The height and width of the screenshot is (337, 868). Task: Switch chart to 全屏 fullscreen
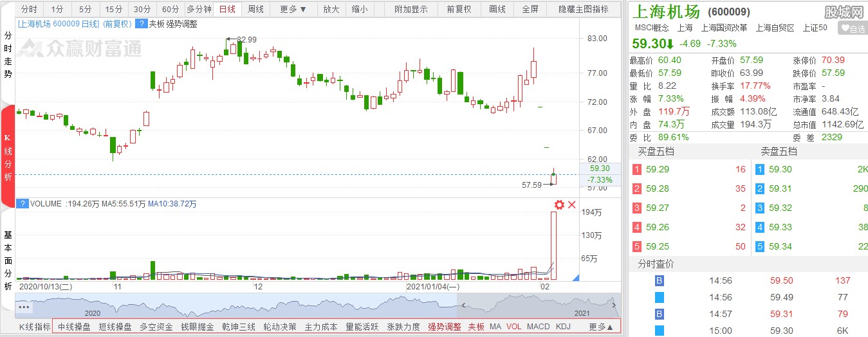(530, 10)
